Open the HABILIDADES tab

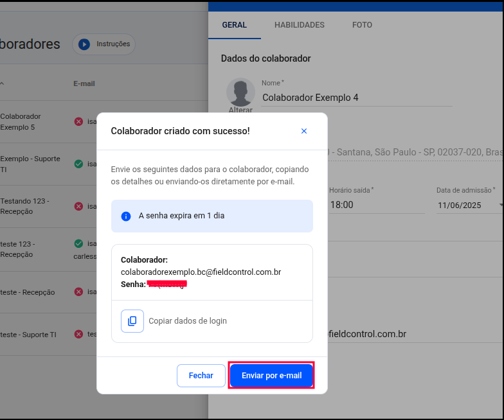point(300,25)
